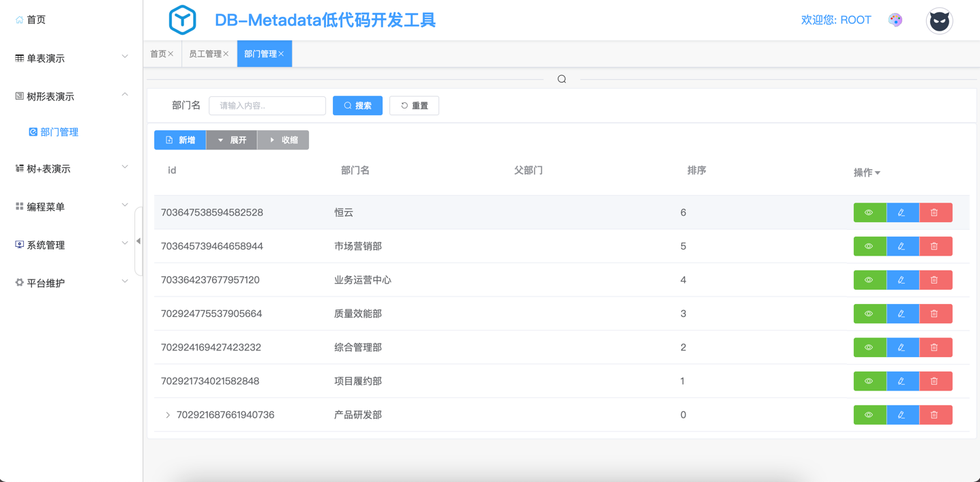Expand the 产品研发部 tree row
Screen dimensions: 980x482
pos(168,415)
